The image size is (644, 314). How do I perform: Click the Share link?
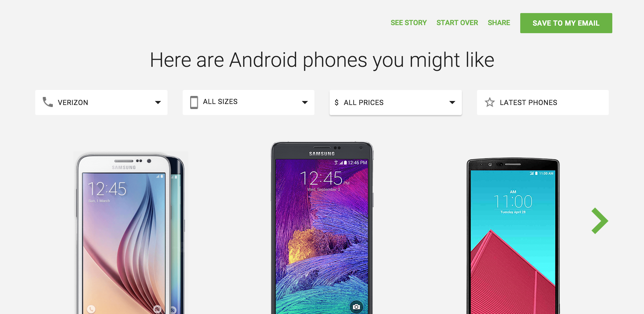[x=499, y=23]
